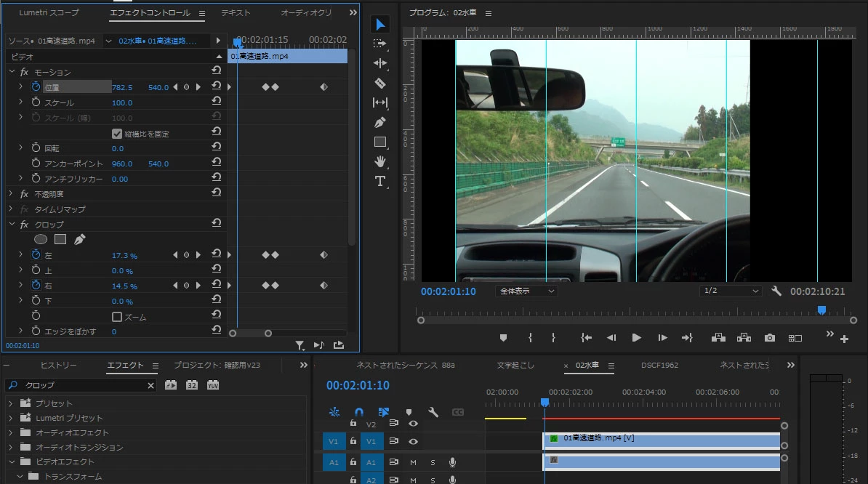This screenshot has width=868, height=484.
Task: Open source clip dropdown arrow
Action: click(108, 41)
